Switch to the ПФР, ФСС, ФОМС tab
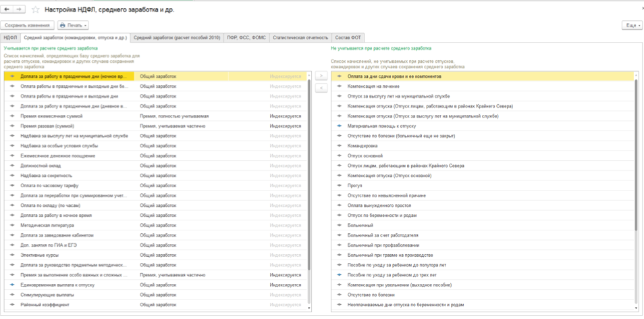The width and height of the screenshot is (644, 319). (x=246, y=38)
